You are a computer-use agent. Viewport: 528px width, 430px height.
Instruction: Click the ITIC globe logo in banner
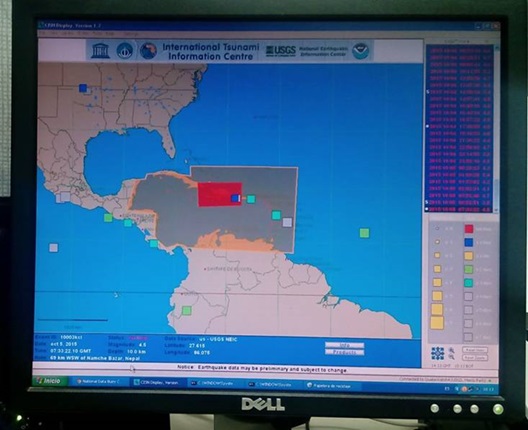tap(148, 51)
